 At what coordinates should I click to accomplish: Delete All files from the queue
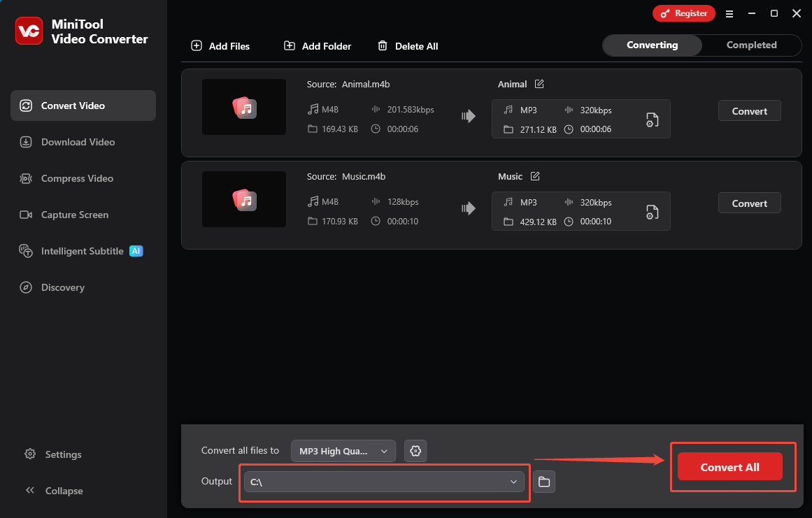click(408, 45)
